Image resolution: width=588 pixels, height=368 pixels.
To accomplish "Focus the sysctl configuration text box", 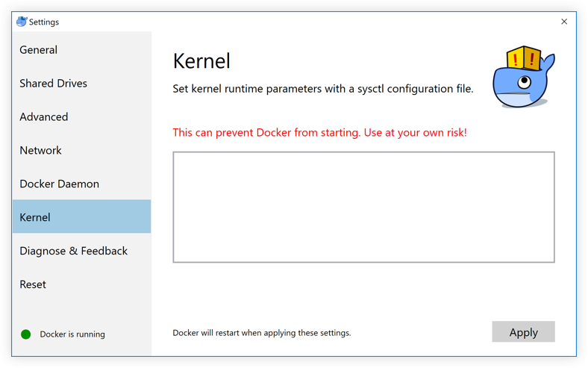I will click(363, 207).
